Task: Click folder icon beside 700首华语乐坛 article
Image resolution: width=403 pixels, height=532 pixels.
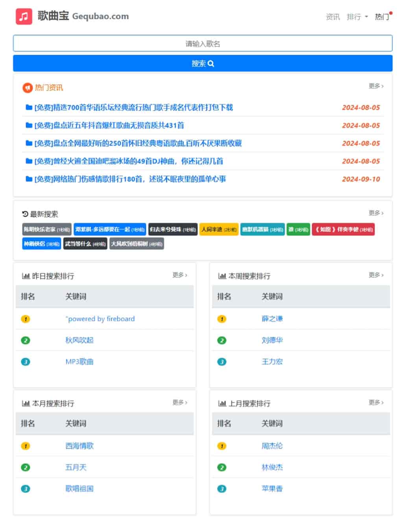Action: [x=29, y=107]
